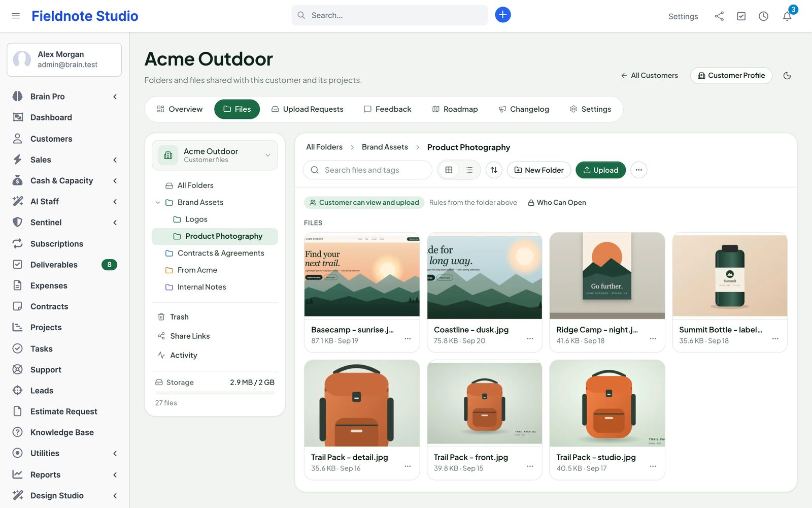Open options menu for Trail Pack - front.jpg

pos(530,466)
